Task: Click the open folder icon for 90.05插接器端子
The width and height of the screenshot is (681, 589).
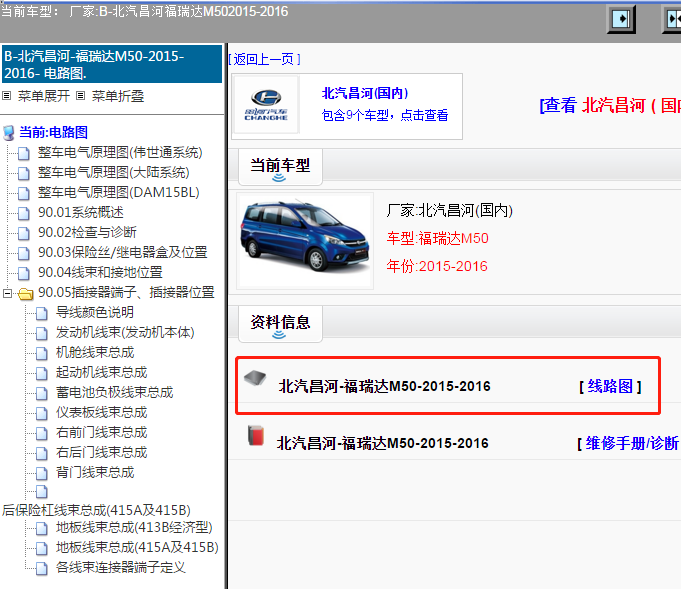Action: [x=24, y=293]
